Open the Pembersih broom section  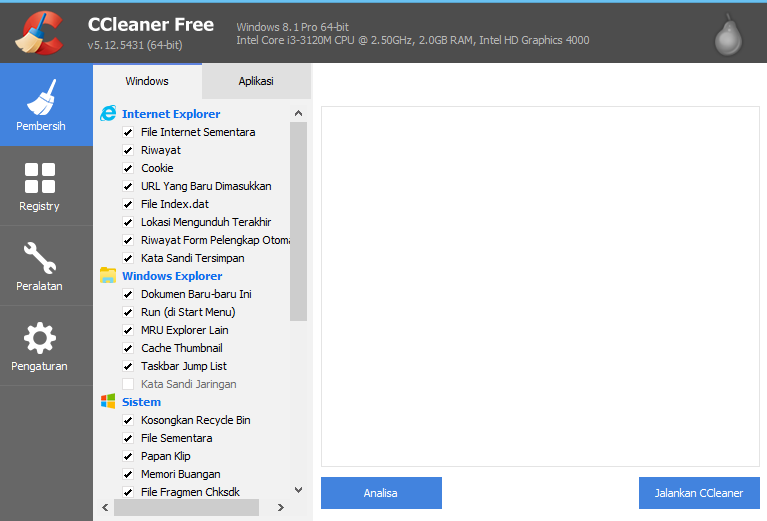[46, 105]
